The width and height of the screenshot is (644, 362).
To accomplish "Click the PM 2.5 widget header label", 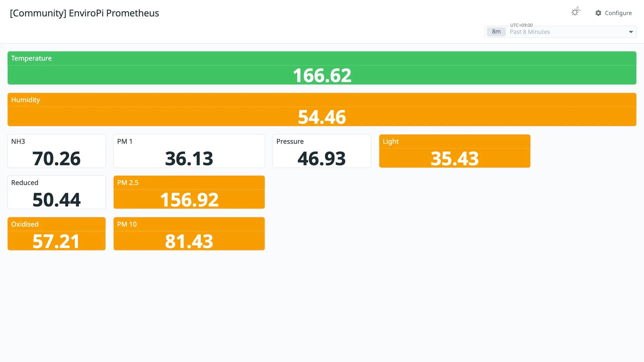I will coord(128,183).
